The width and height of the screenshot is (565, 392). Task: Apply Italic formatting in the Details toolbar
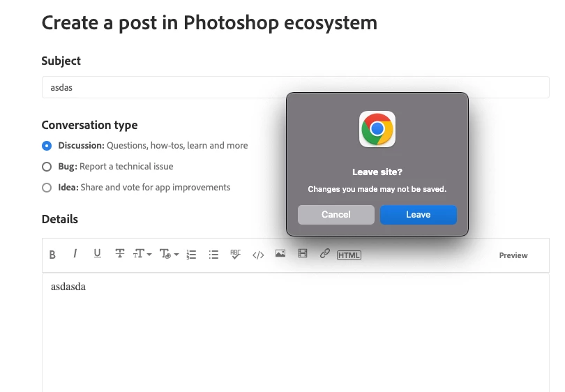pos(75,254)
